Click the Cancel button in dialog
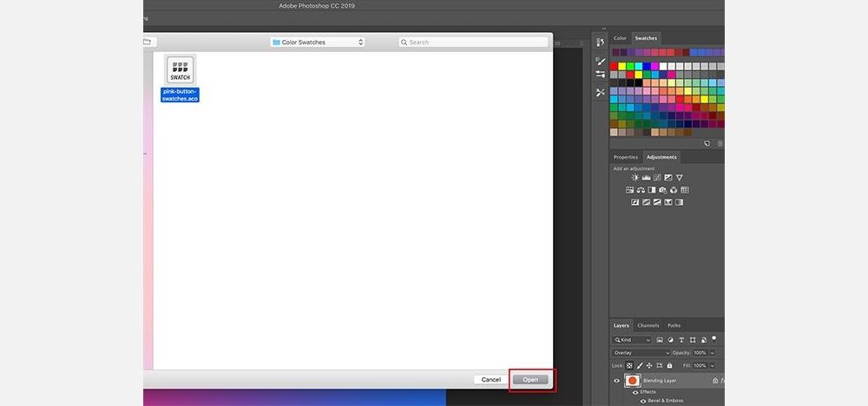 click(x=491, y=379)
